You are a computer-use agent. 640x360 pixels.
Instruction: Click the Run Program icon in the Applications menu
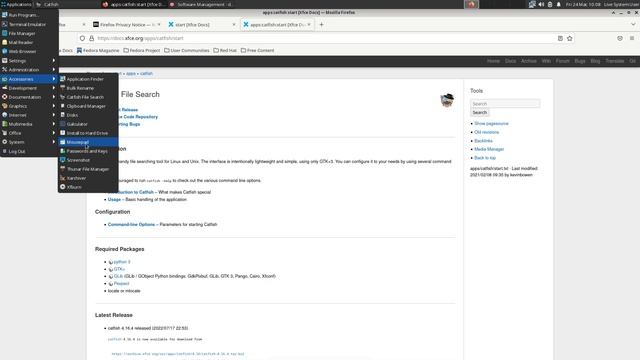tap(4, 15)
